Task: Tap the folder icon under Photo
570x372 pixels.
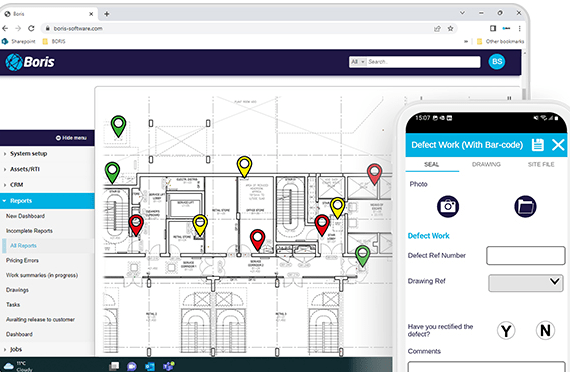Action: [x=525, y=206]
